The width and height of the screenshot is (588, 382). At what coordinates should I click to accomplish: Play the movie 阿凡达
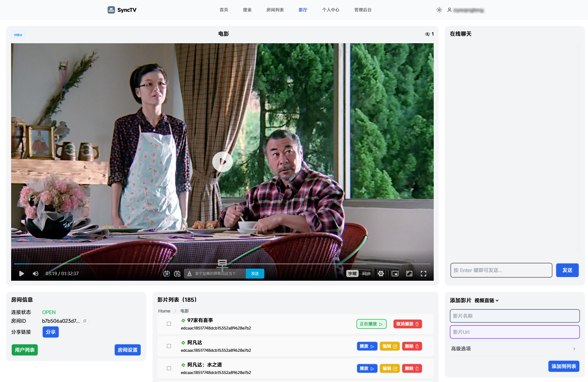367,346
